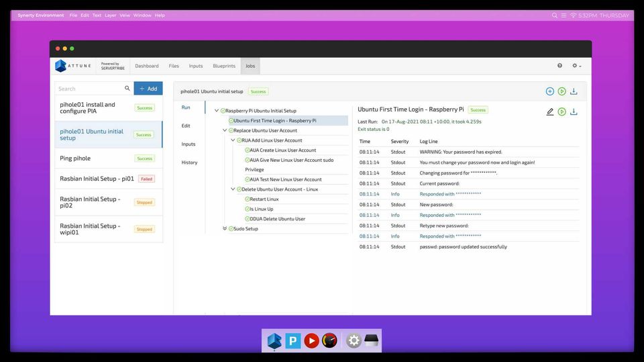The image size is (644, 362).
Task: Click the search magnifier in job list
Action: click(x=127, y=89)
